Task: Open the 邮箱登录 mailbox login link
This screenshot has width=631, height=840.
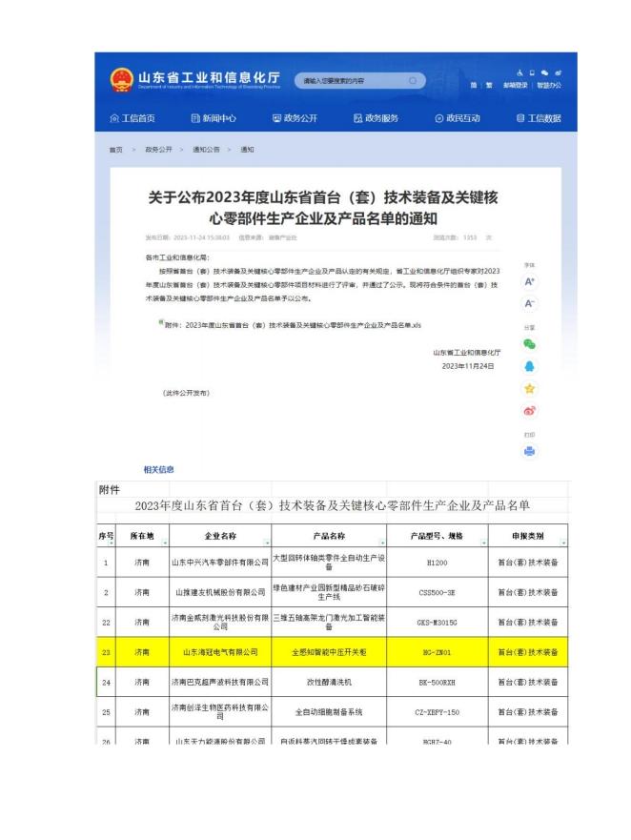Action: 516,85
